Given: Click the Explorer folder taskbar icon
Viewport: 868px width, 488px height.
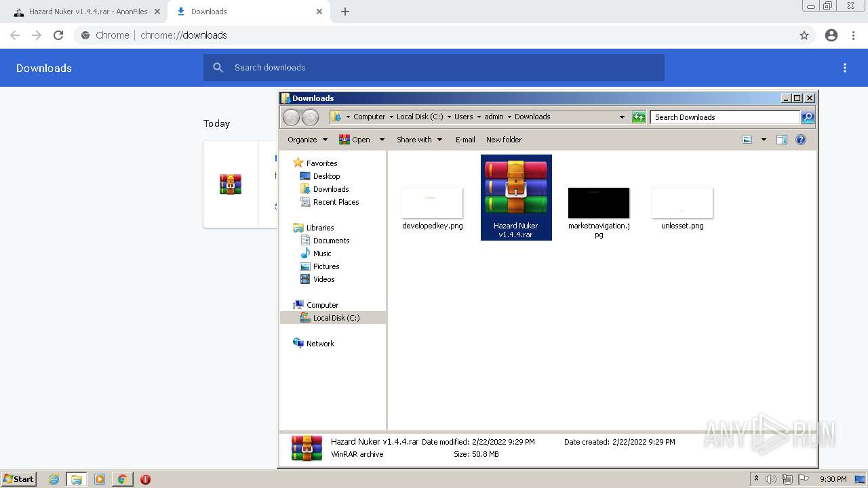Looking at the screenshot, I should [77, 479].
